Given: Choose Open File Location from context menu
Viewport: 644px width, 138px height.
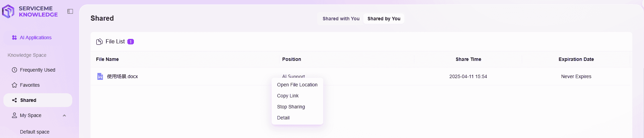Looking at the screenshot, I should pyautogui.click(x=297, y=85).
